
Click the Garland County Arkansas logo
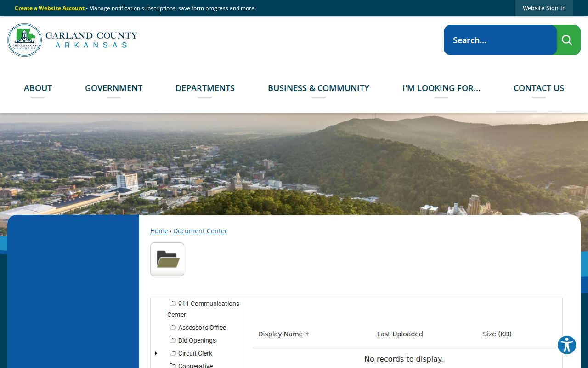pos(72,40)
